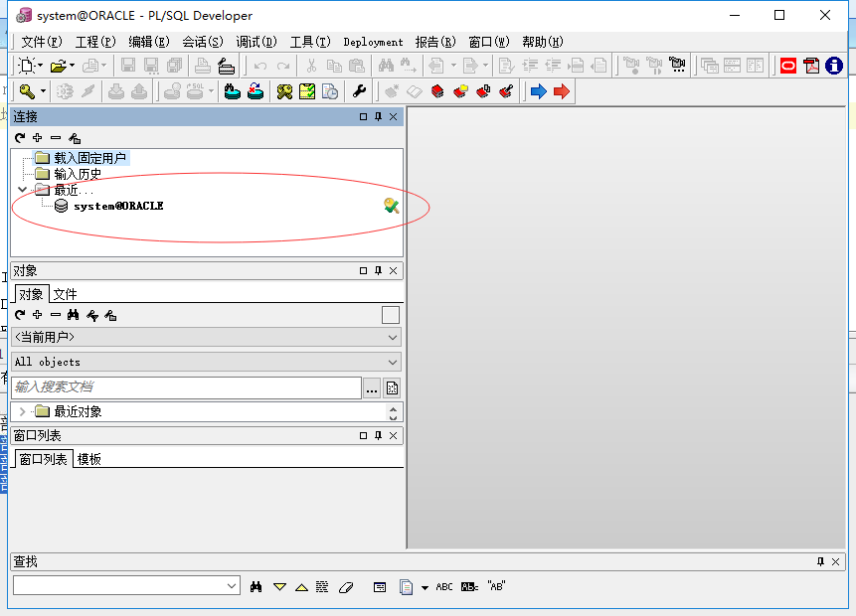Click the New document icon

coord(26,66)
